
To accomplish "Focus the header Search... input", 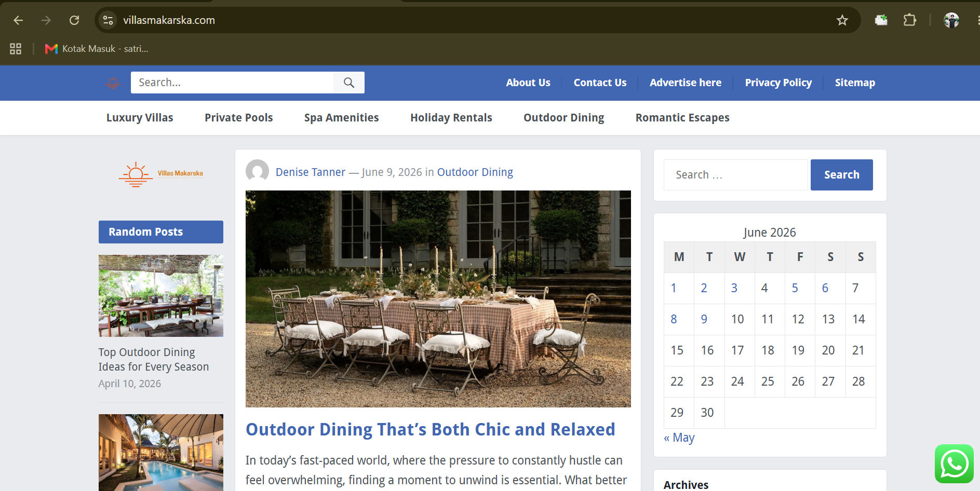I will pos(232,83).
